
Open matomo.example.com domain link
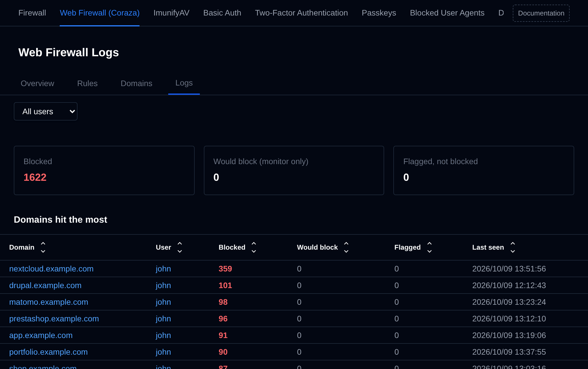(49, 302)
